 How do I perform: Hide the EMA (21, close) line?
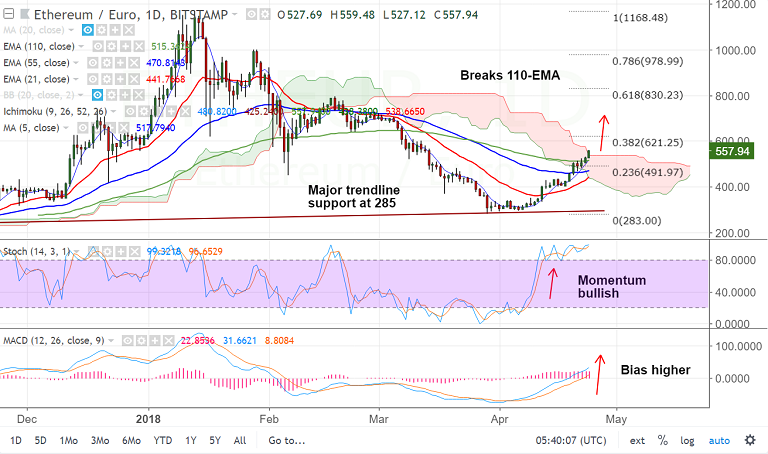[93, 79]
